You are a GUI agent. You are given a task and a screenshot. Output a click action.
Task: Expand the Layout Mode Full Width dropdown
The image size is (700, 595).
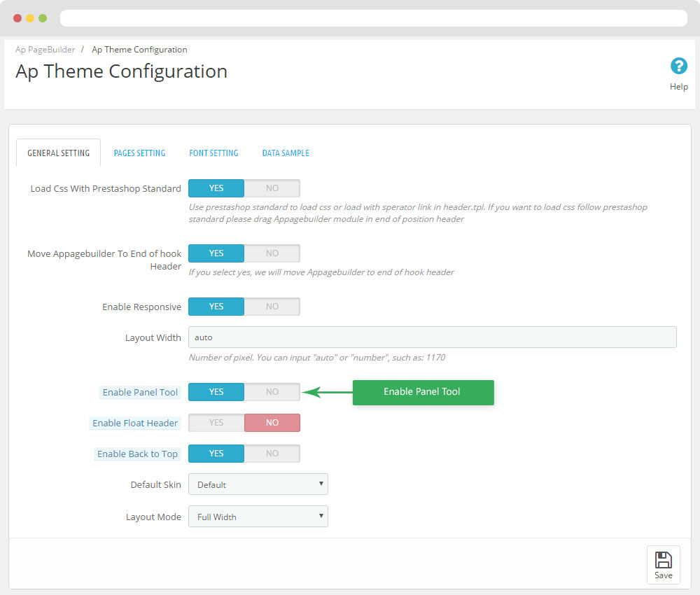[258, 517]
